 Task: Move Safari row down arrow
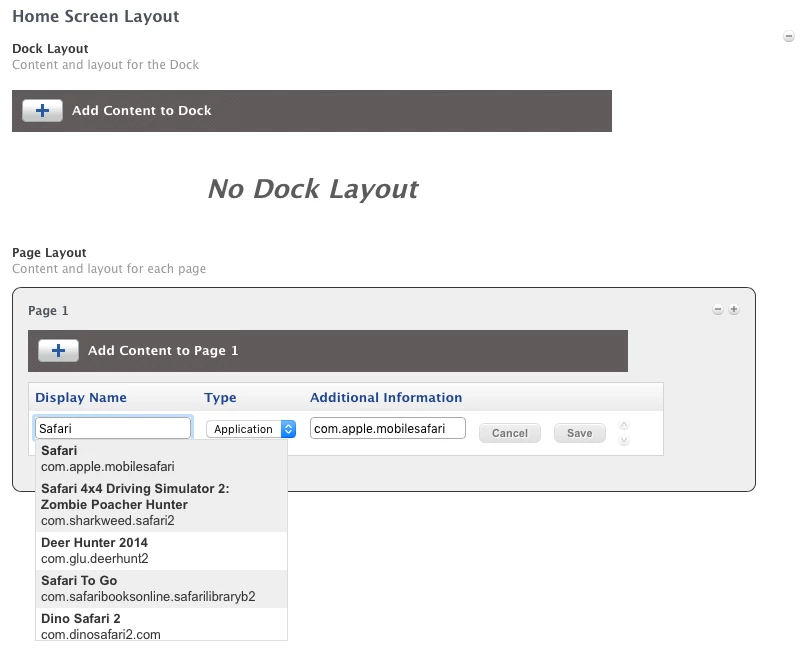click(x=624, y=440)
